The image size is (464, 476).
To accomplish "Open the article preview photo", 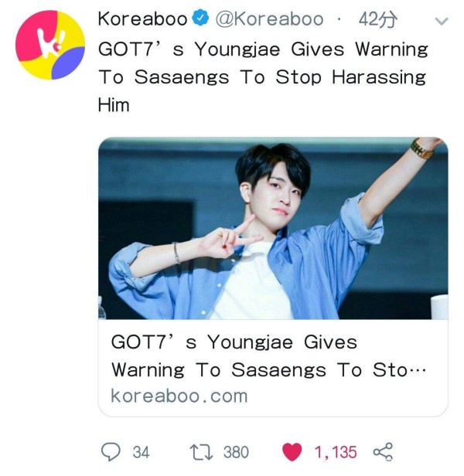I will [273, 228].
